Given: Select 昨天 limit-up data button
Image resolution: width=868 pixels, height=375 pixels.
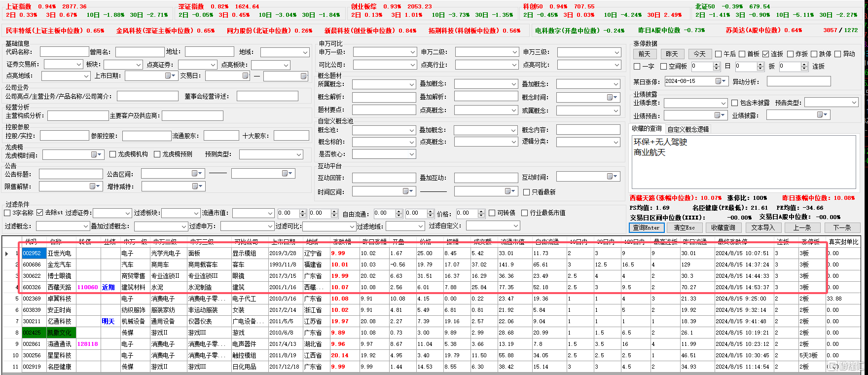Looking at the screenshot, I should tap(672, 54).
